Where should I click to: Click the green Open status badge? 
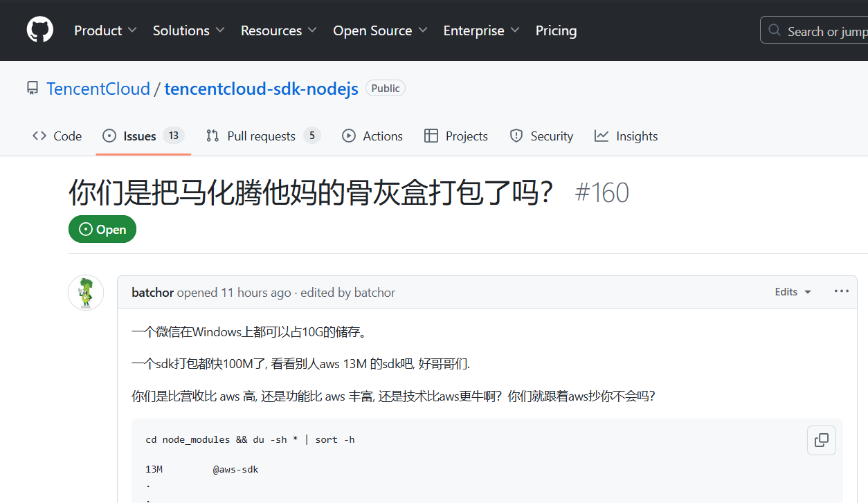(x=102, y=229)
